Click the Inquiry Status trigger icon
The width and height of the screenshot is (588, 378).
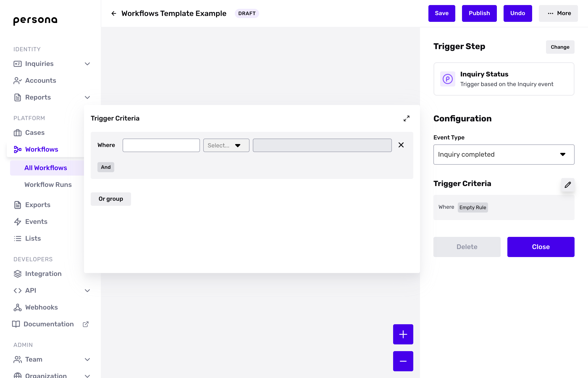[448, 79]
